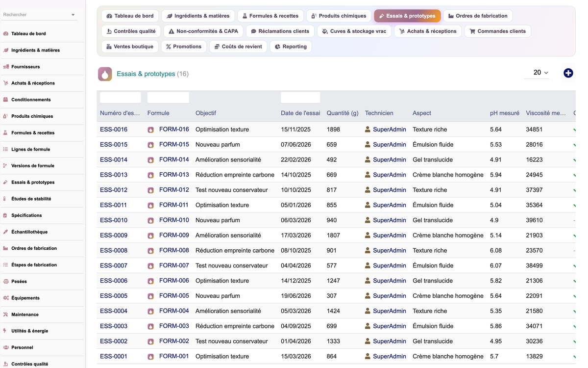Sort by the Aspect column header
This screenshot has width=588, height=368.
(422, 113)
